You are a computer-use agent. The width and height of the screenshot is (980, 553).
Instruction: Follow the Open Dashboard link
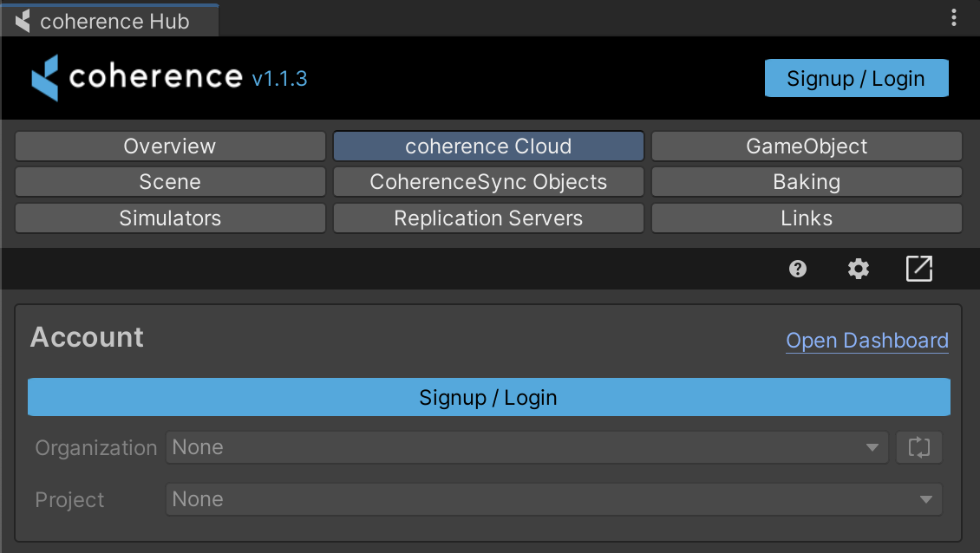[866, 341]
